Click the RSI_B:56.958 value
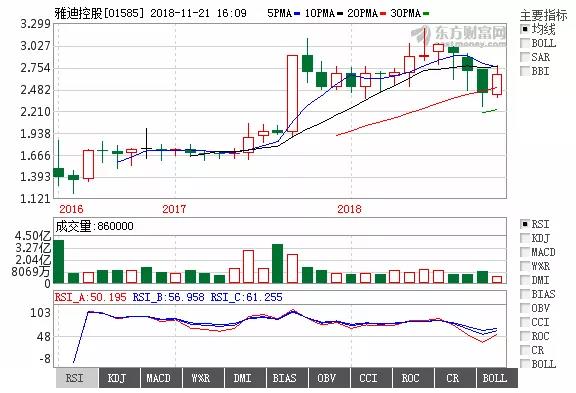Viewport: 576px width, 393px height. point(168,297)
